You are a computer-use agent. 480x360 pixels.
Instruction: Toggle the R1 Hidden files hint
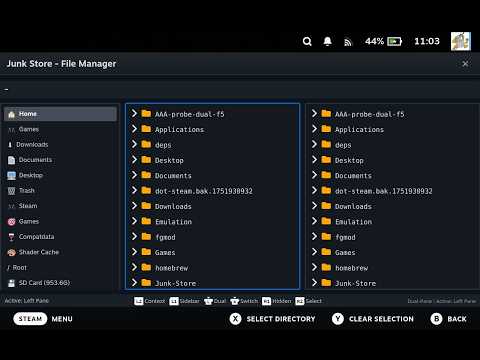point(277,301)
